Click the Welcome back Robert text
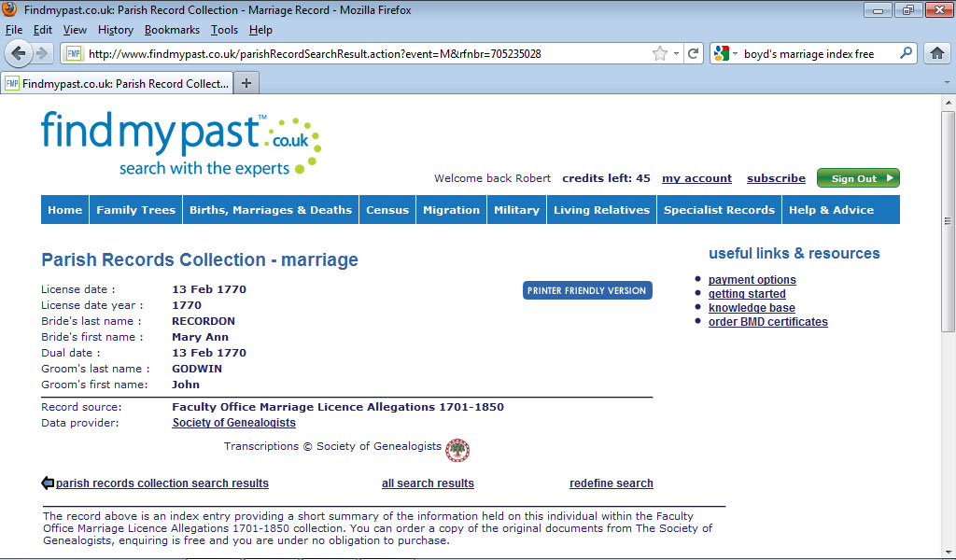956x560 pixels. point(492,178)
